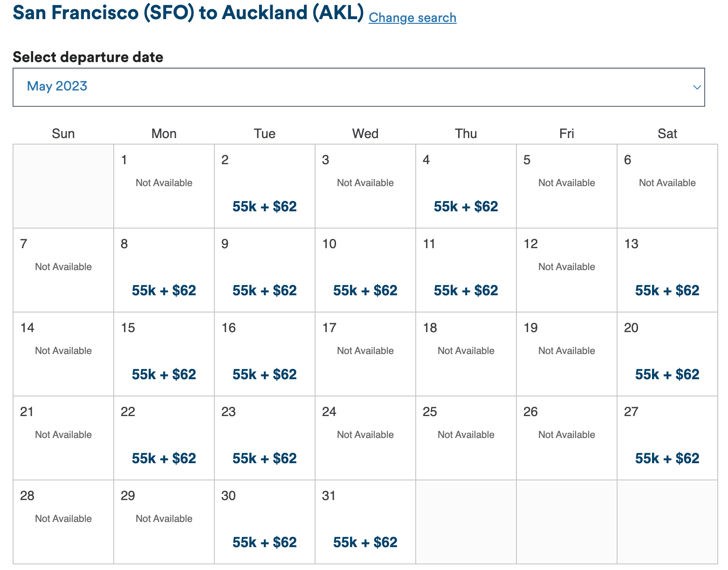The image size is (728, 570).
Task: Click the dropdown chevron arrow
Action: (697, 87)
